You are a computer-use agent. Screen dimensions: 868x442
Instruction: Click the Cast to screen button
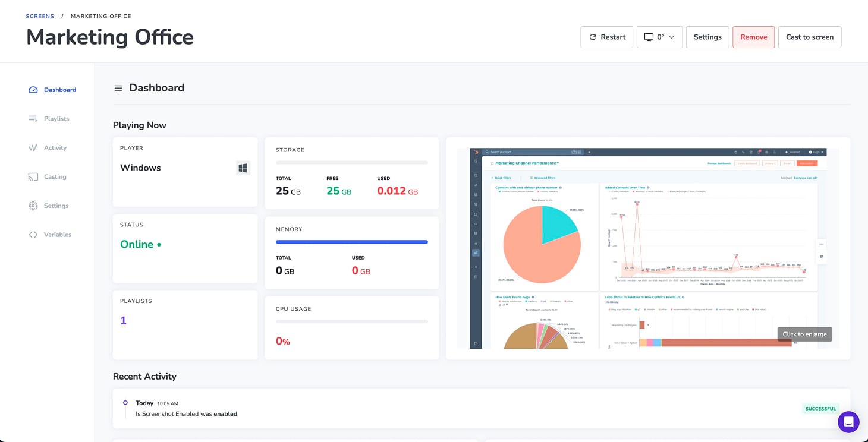click(x=809, y=37)
